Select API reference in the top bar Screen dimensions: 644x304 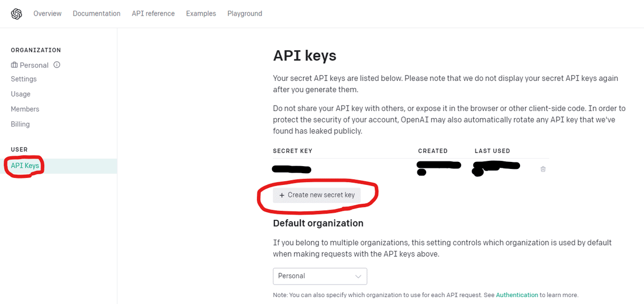point(153,13)
